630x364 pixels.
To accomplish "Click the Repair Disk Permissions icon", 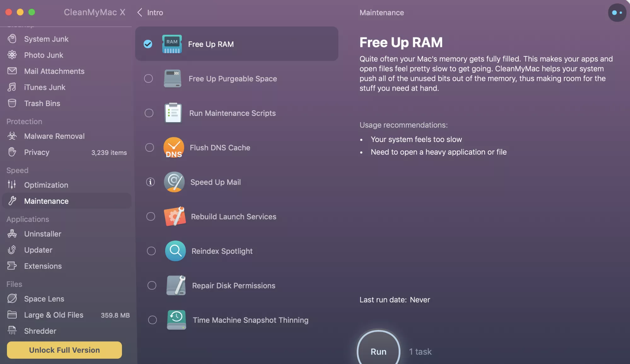I will (x=176, y=285).
